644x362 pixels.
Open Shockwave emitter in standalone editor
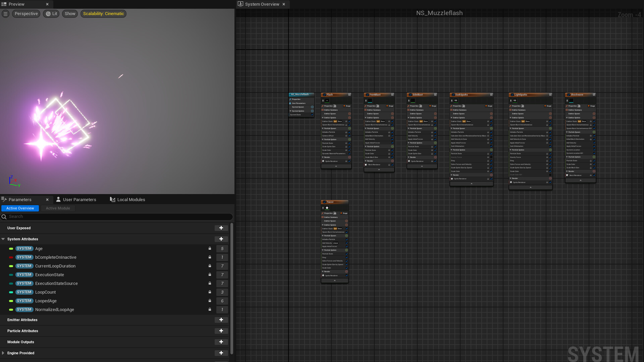point(594,95)
